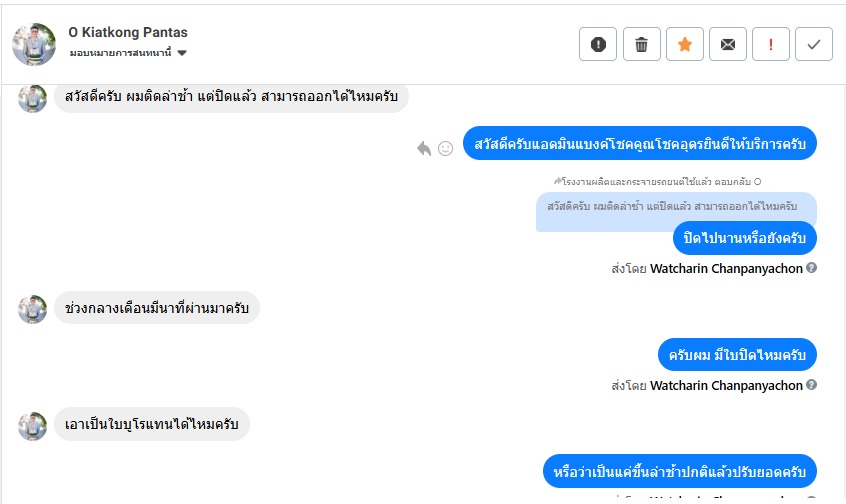This screenshot has height=504, width=846.
Task: Mark conversation done with checkmark icon
Action: 814,45
